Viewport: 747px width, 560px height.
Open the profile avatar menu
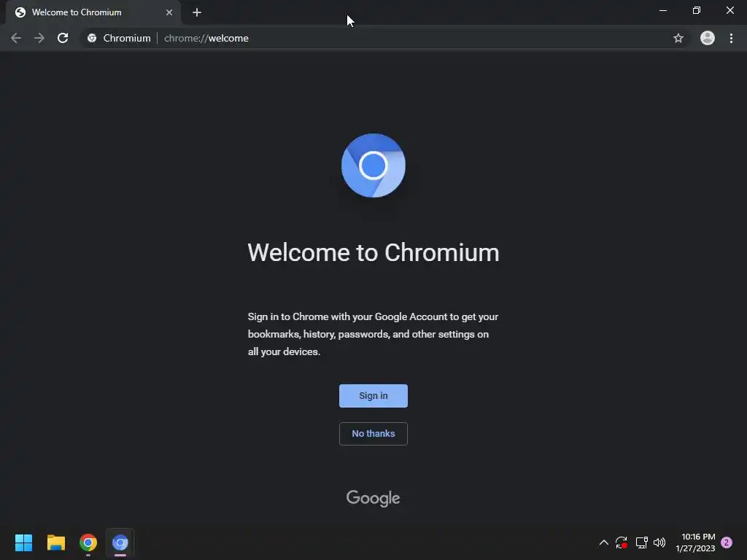tap(708, 38)
